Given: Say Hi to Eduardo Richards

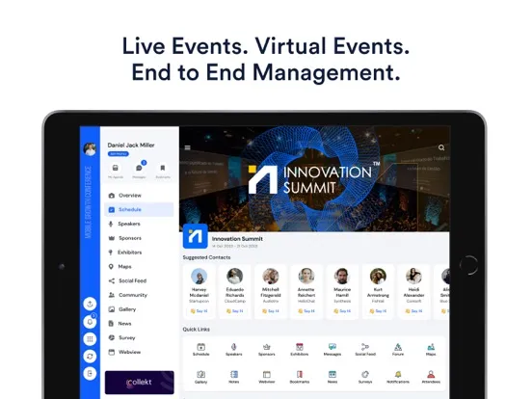Looking at the screenshot, I should 235,311.
